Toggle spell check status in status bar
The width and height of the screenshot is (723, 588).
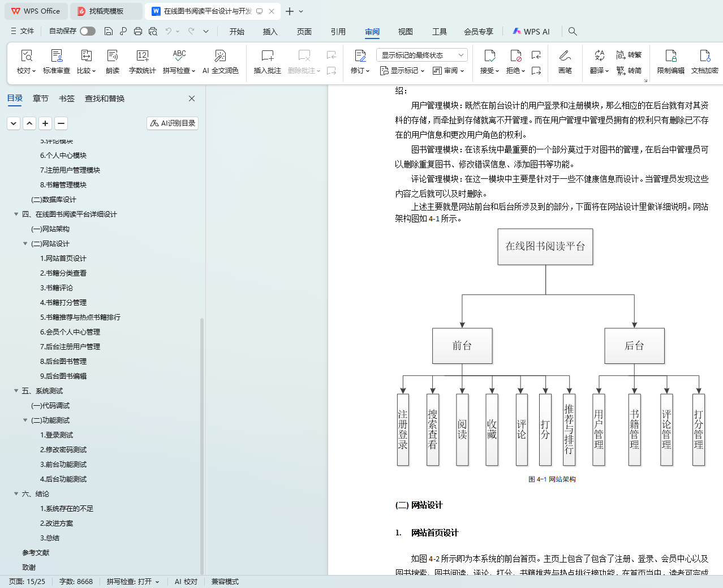coord(133,581)
